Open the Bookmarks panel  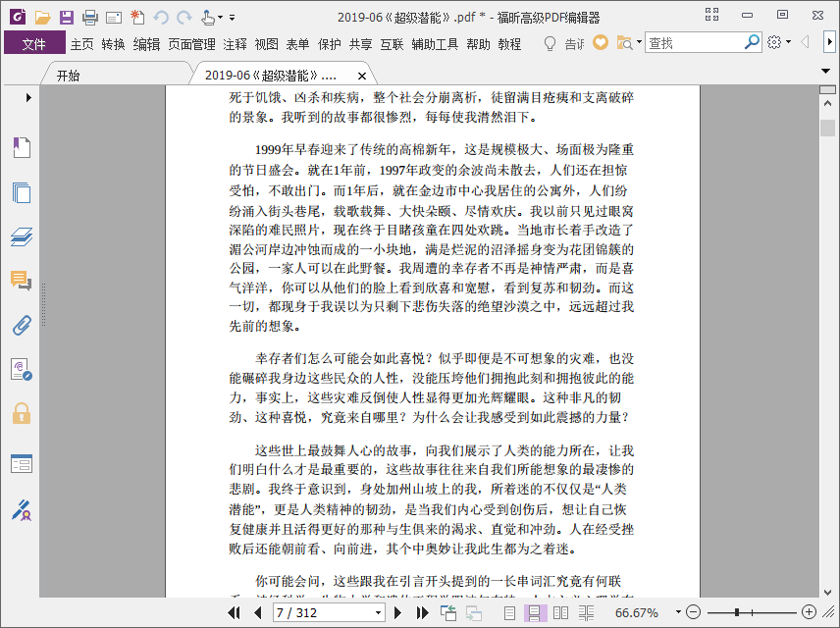point(22,147)
